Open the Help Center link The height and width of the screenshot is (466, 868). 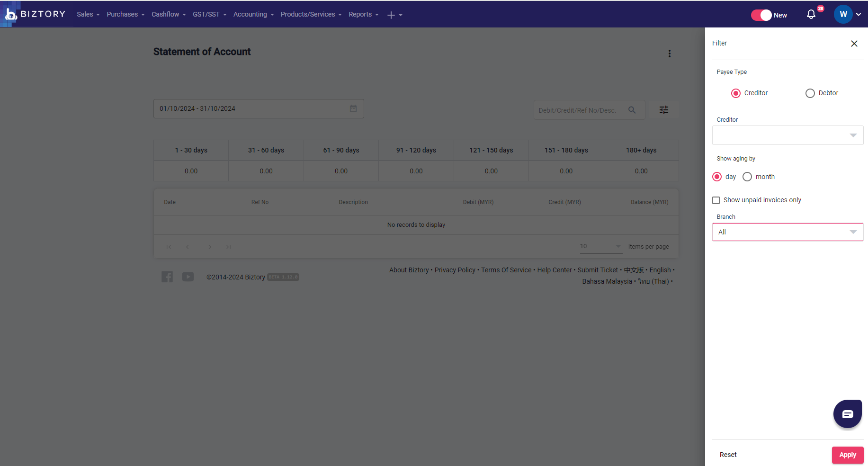tap(555, 270)
